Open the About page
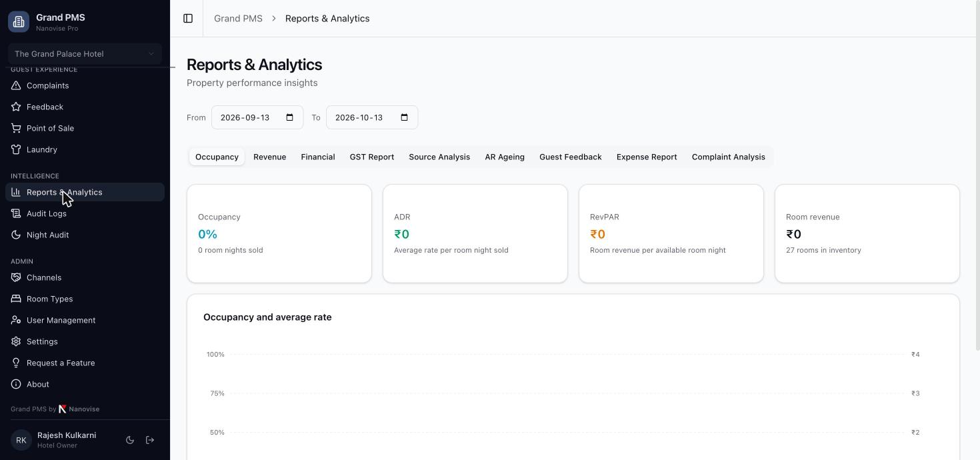Image resolution: width=980 pixels, height=460 pixels. click(85, 384)
